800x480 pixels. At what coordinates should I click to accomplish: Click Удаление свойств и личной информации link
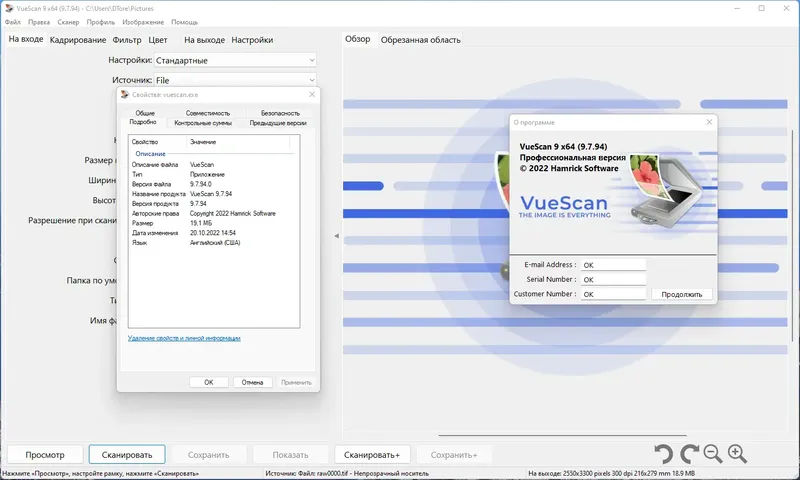pos(184,338)
